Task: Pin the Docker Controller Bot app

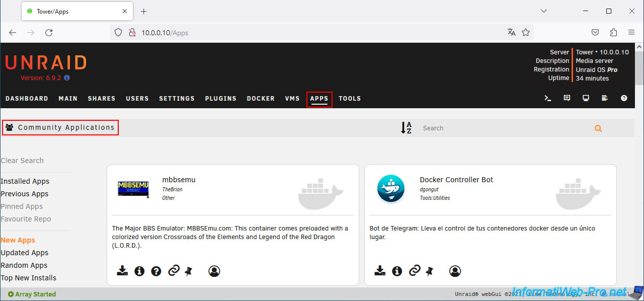Action: [429, 271]
